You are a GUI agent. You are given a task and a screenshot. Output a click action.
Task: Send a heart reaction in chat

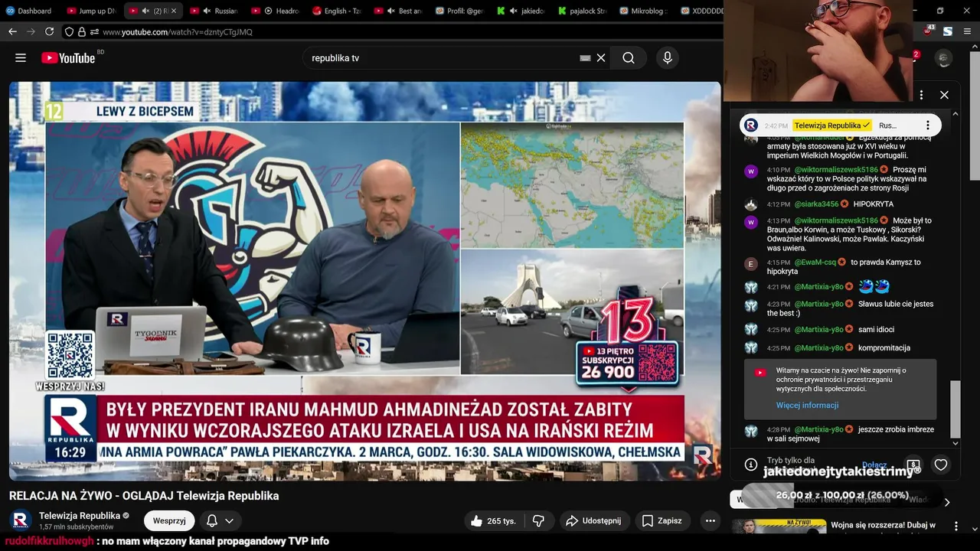pyautogui.click(x=941, y=465)
